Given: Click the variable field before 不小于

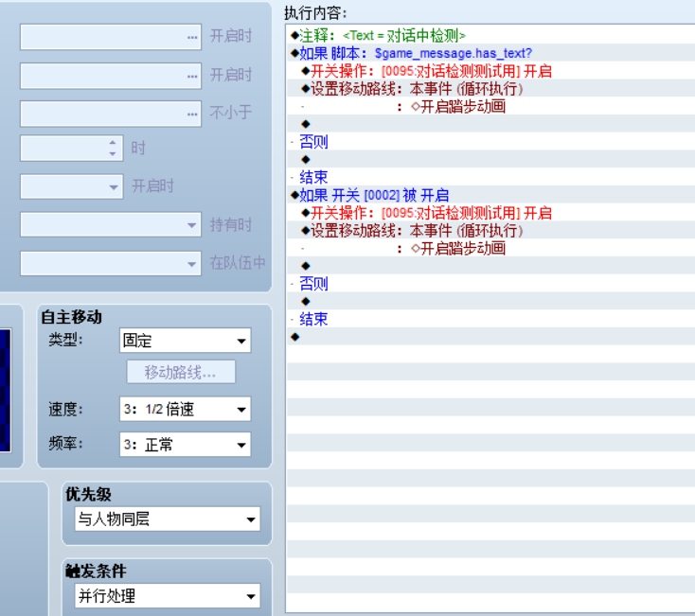Looking at the screenshot, I should point(111,114).
